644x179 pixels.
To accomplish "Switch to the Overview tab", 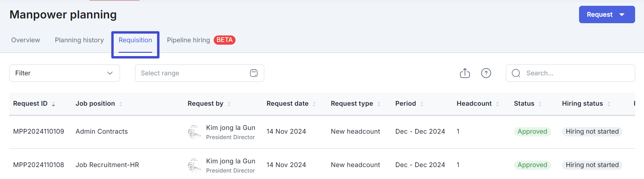I will (x=26, y=40).
